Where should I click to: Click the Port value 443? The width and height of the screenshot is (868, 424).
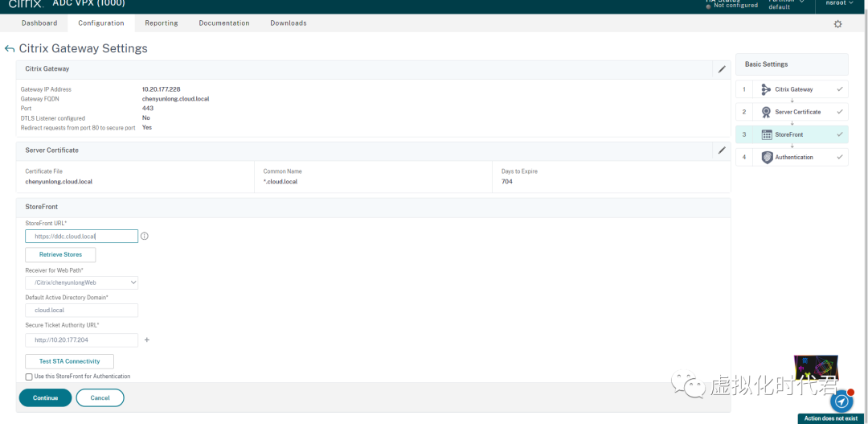[x=148, y=108]
